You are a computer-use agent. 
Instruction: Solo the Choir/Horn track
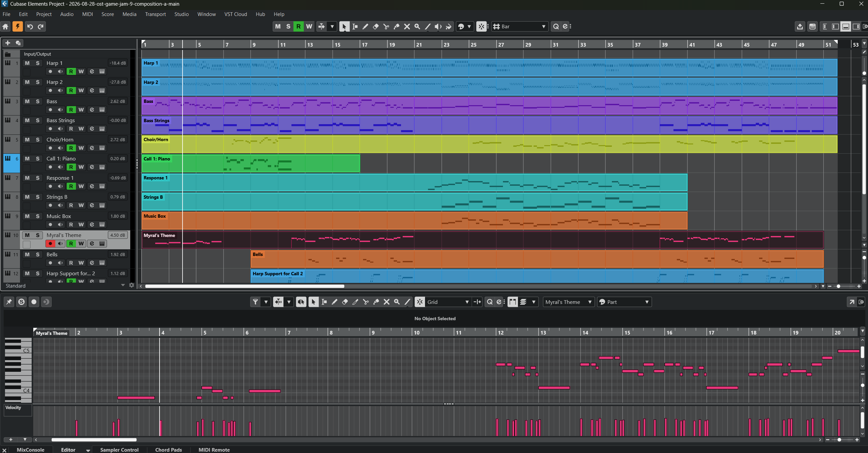[38, 139]
